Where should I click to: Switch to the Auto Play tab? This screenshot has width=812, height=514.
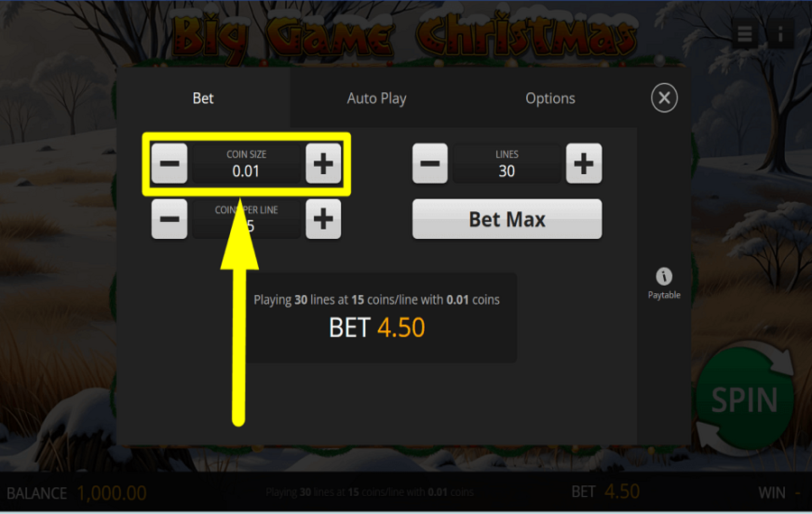tap(376, 98)
